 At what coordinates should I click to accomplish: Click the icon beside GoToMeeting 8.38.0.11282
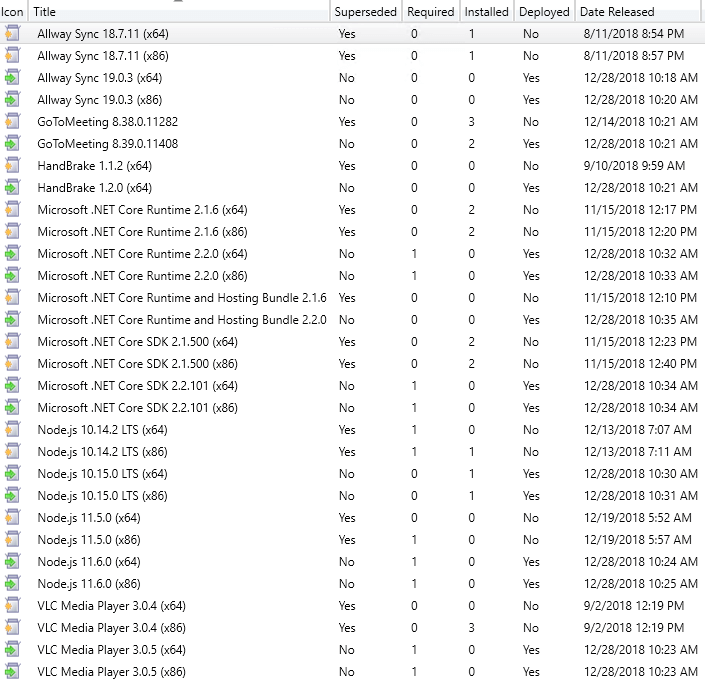point(13,122)
